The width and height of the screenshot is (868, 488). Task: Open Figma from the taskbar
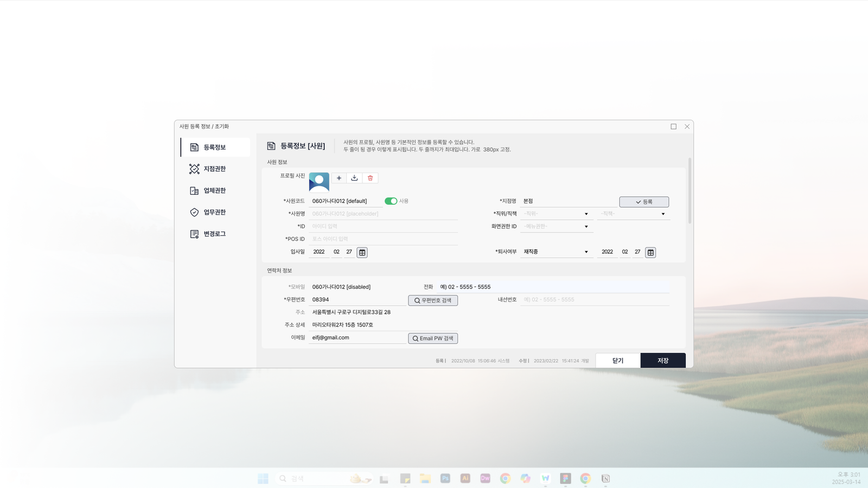pos(566,478)
